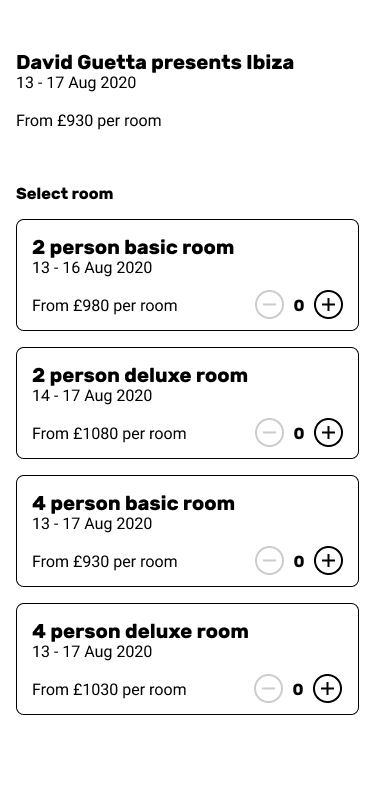Click plus for the 4 person deluxe room
The height and width of the screenshot is (812, 375).
pyautogui.click(x=327, y=688)
